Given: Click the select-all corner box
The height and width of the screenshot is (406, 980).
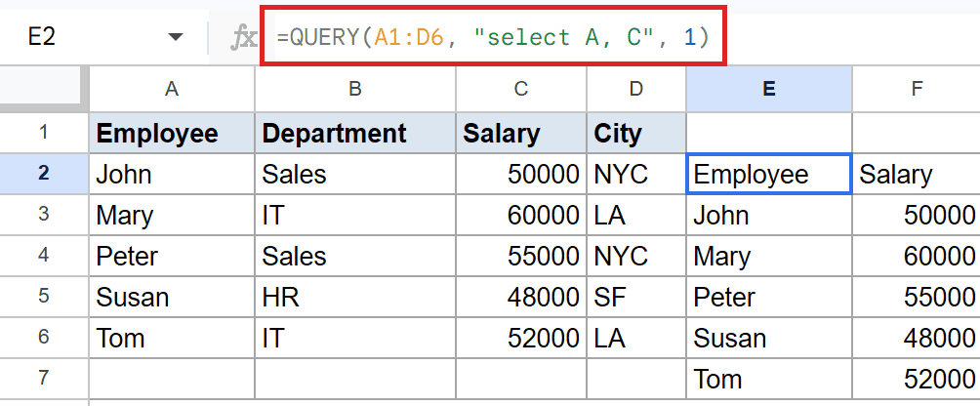Looking at the screenshot, I should click(44, 89).
